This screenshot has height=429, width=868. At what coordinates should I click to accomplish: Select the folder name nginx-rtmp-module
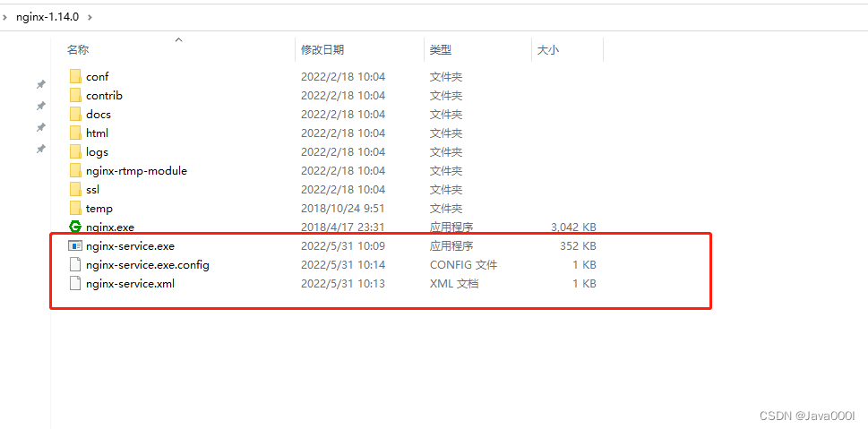[137, 170]
